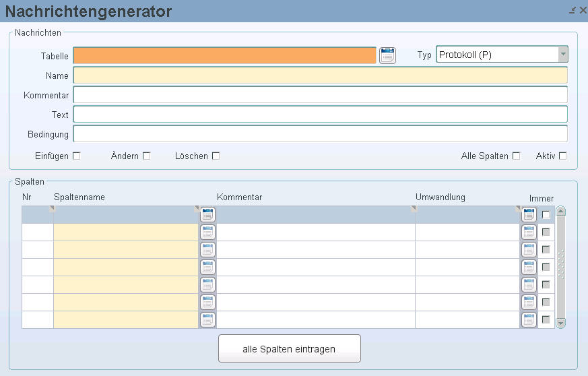This screenshot has width=588, height=376.
Task: Open the Typ dropdown showing Protokoll (P)
Action: [x=502, y=55]
